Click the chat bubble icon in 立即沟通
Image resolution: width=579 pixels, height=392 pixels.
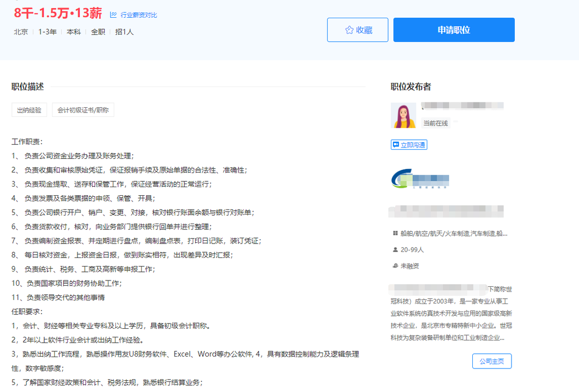tap(396, 145)
